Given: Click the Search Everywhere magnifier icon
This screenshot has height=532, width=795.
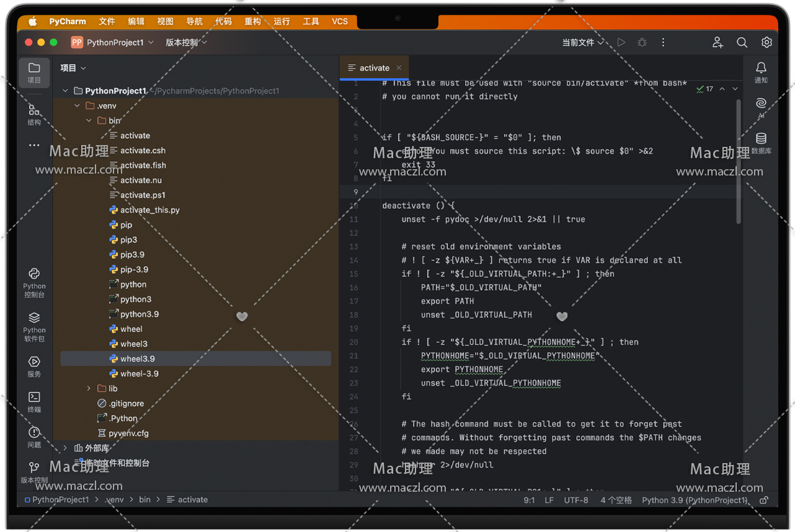Looking at the screenshot, I should (742, 43).
